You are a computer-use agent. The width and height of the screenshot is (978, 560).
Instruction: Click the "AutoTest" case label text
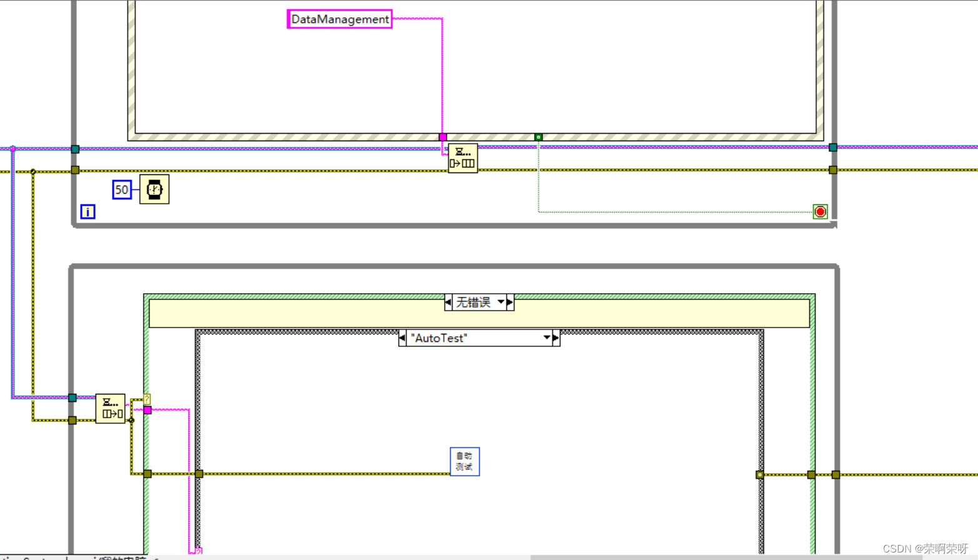pos(439,338)
